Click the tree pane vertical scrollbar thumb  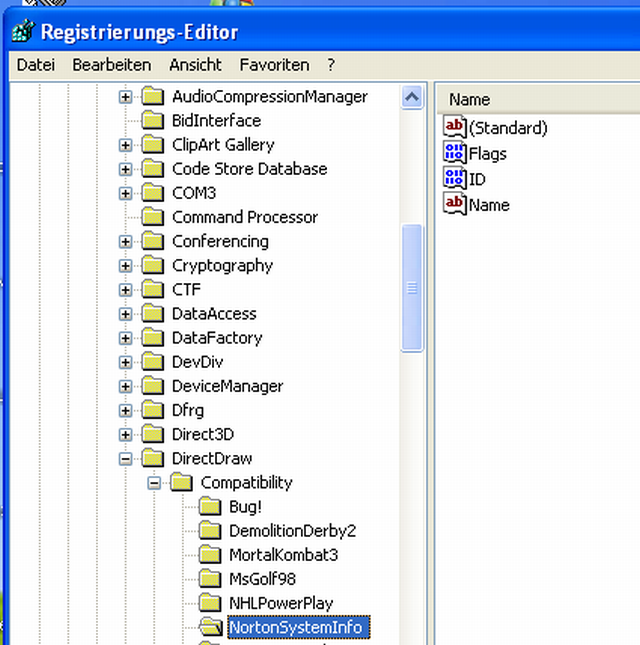[x=412, y=288]
